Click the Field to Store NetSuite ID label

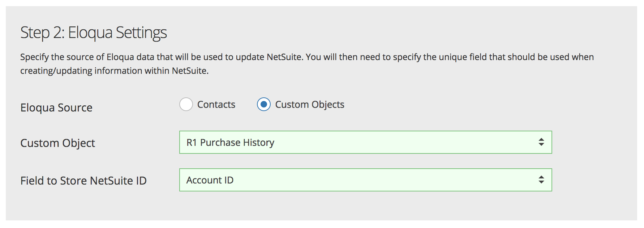coord(83,181)
